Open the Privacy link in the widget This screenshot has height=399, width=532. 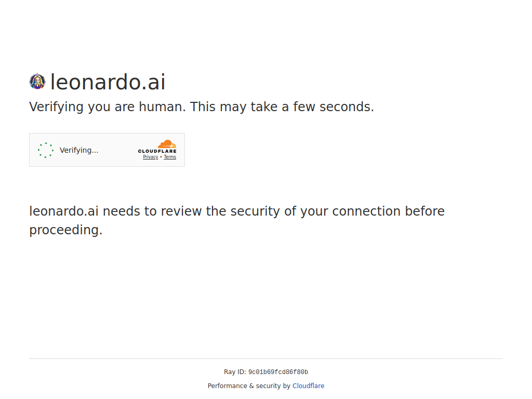151,157
